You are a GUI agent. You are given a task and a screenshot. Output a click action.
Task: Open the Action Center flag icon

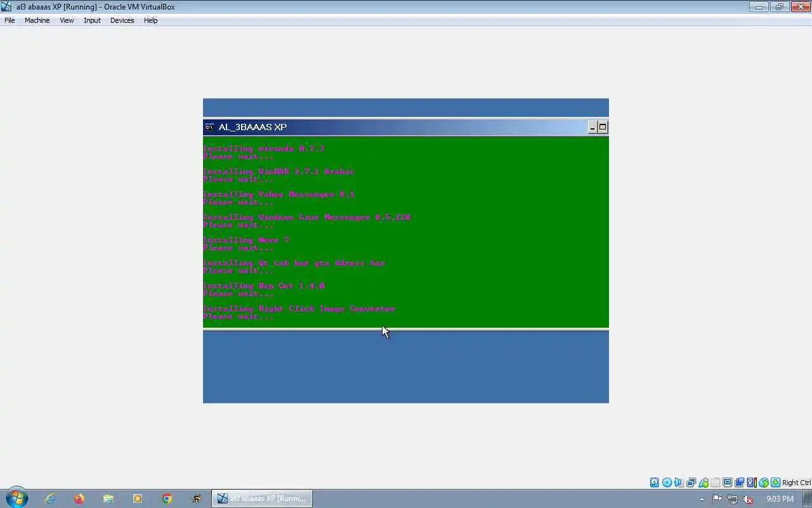[x=717, y=499]
